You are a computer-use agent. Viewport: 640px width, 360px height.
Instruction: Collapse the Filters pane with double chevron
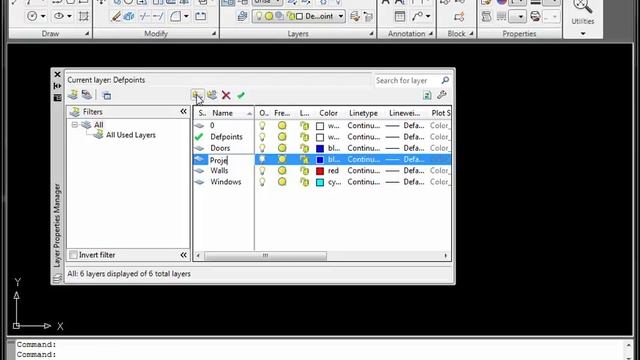click(184, 111)
